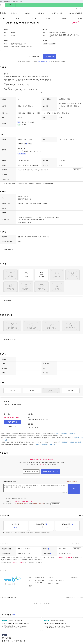Jump to the 우대사항 section tab
The height and width of the screenshot is (644, 83).
33,19
